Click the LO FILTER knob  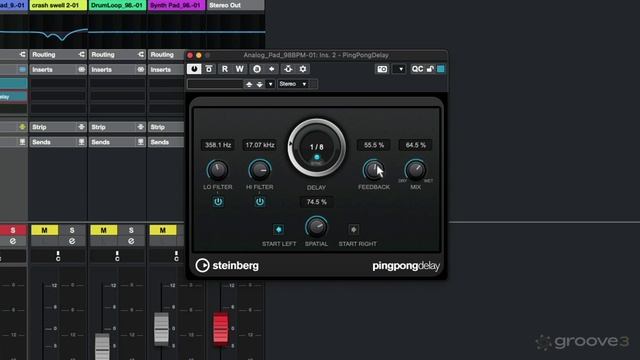(x=218, y=170)
